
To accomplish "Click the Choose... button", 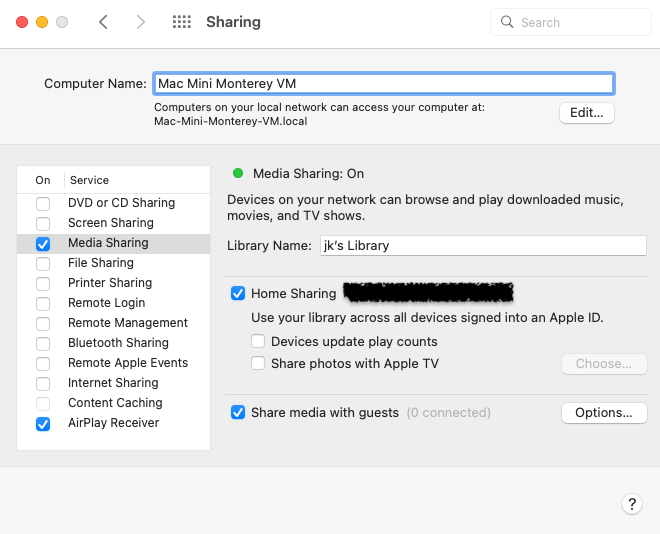I will point(604,364).
